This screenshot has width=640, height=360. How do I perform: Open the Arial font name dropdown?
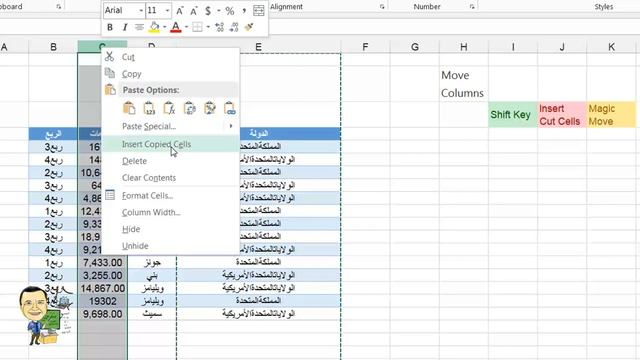(x=141, y=10)
